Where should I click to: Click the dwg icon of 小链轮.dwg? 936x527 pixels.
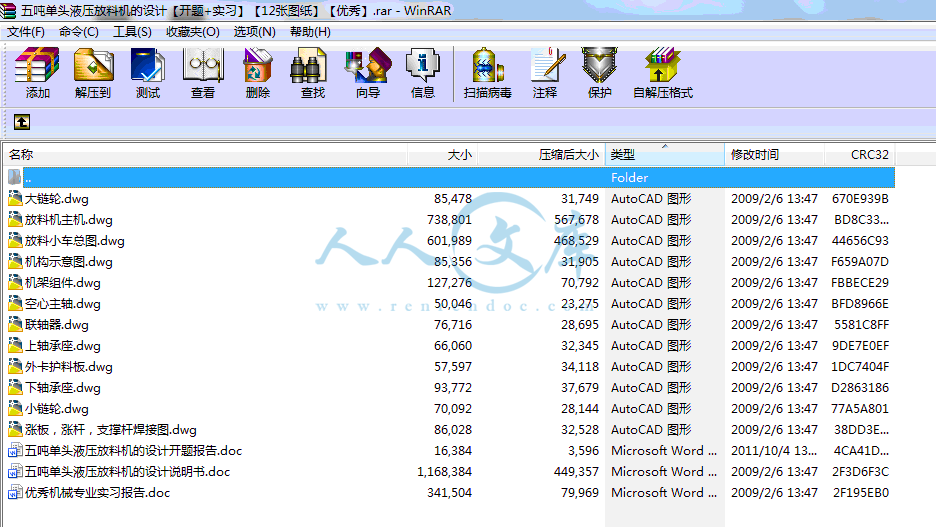[x=15, y=408]
